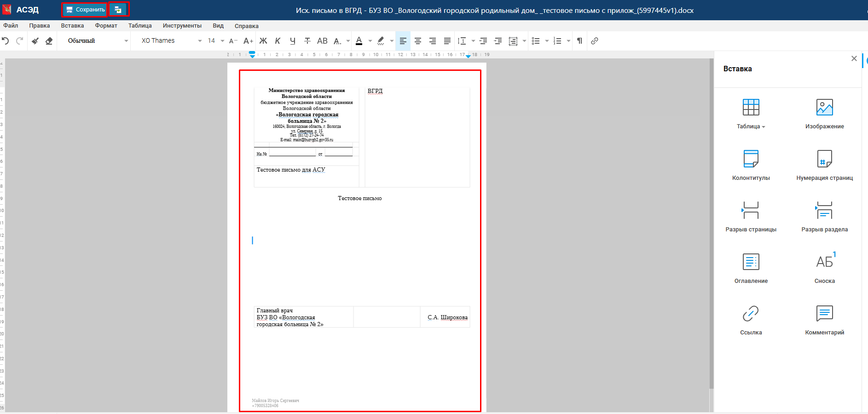Viewport: 868px width, 414px height.
Task: Close the Вставка side panel
Action: [x=854, y=58]
